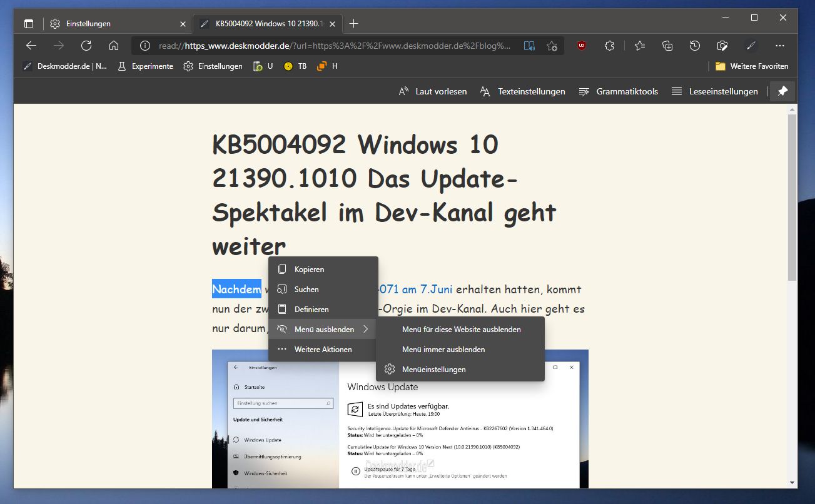Open Weitere Aktionen in context menu
Screen dimensions: 815x504
323,350
